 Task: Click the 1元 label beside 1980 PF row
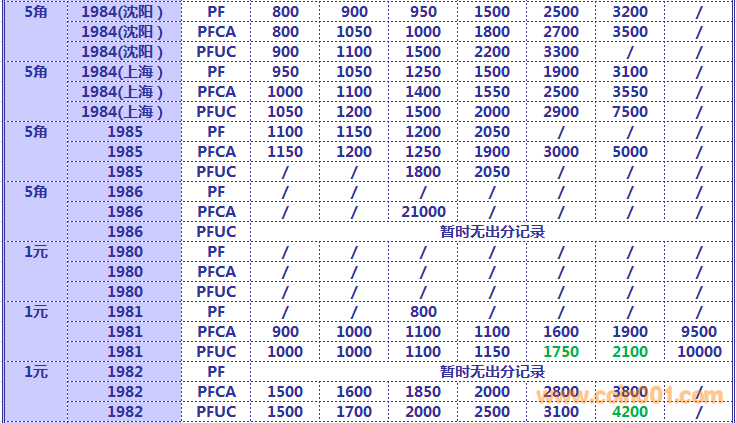(35, 252)
